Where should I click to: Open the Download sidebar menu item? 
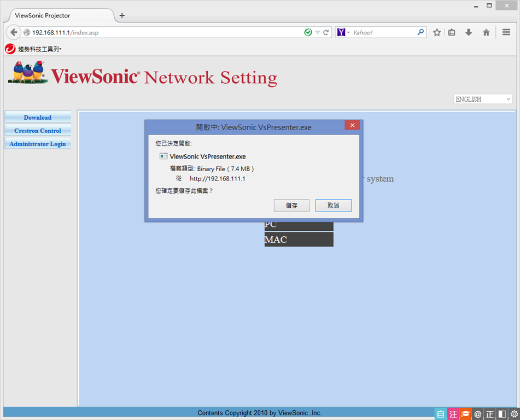[x=38, y=118]
